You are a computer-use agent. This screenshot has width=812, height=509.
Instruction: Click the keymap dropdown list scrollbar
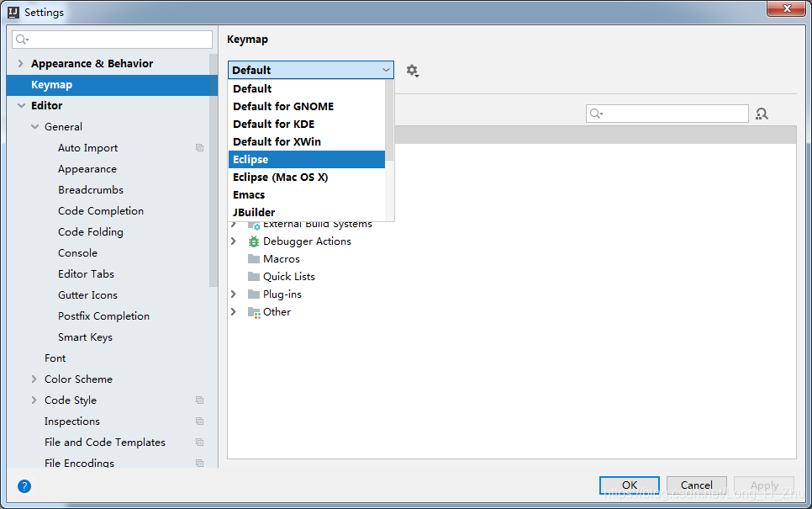pyautogui.click(x=389, y=120)
